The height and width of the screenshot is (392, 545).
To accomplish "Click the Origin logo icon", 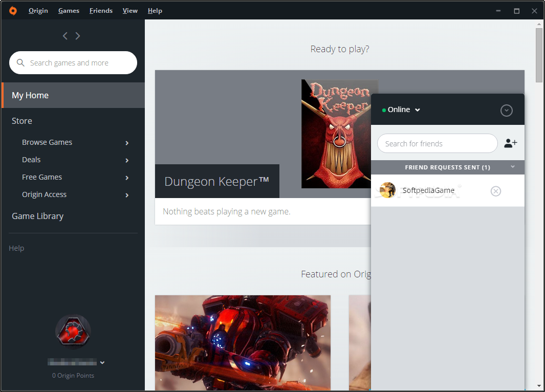I will (13, 11).
